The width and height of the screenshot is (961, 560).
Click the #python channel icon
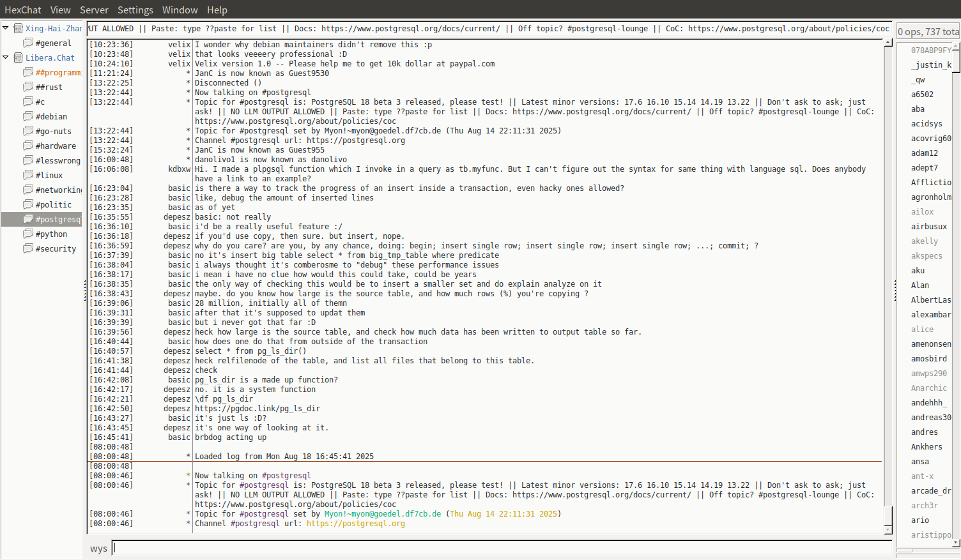[28, 234]
